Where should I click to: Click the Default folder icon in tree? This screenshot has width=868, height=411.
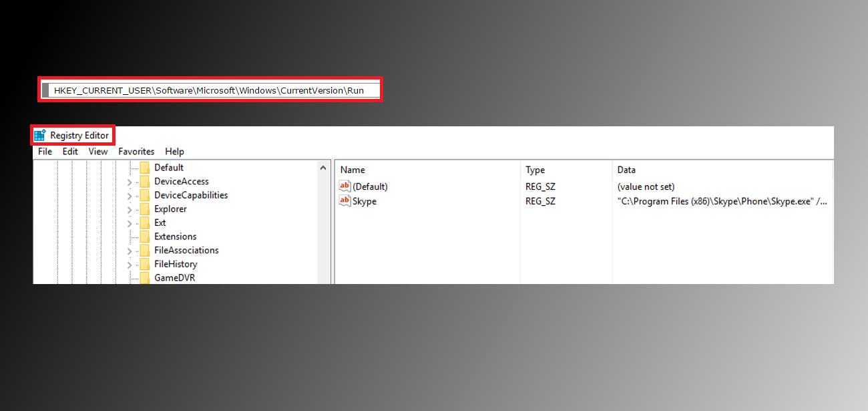(145, 168)
